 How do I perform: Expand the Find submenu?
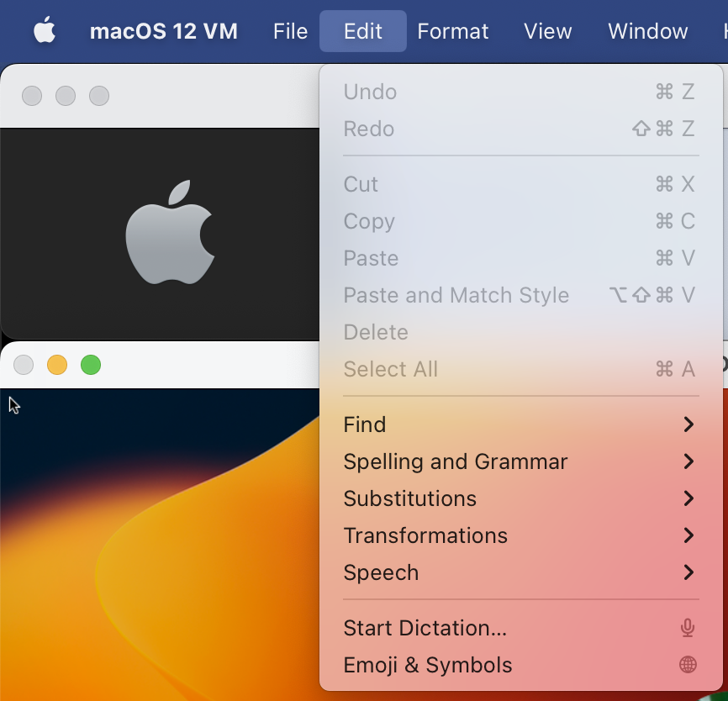tap(521, 424)
